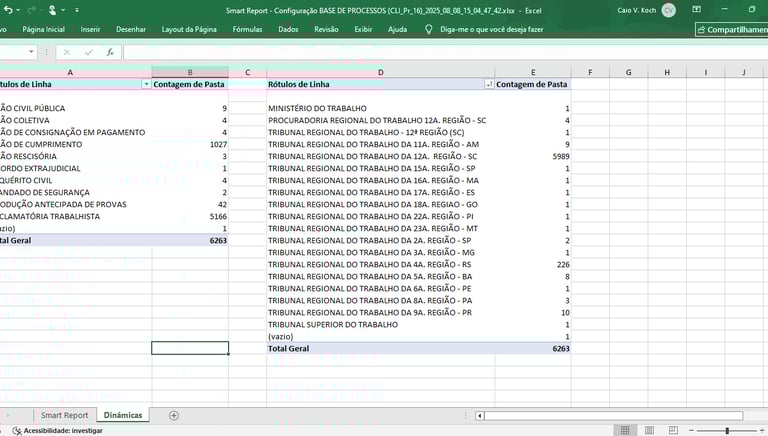The height and width of the screenshot is (436, 768).
Task: Open the Layout da Página ribbon tab
Action: coord(189,30)
